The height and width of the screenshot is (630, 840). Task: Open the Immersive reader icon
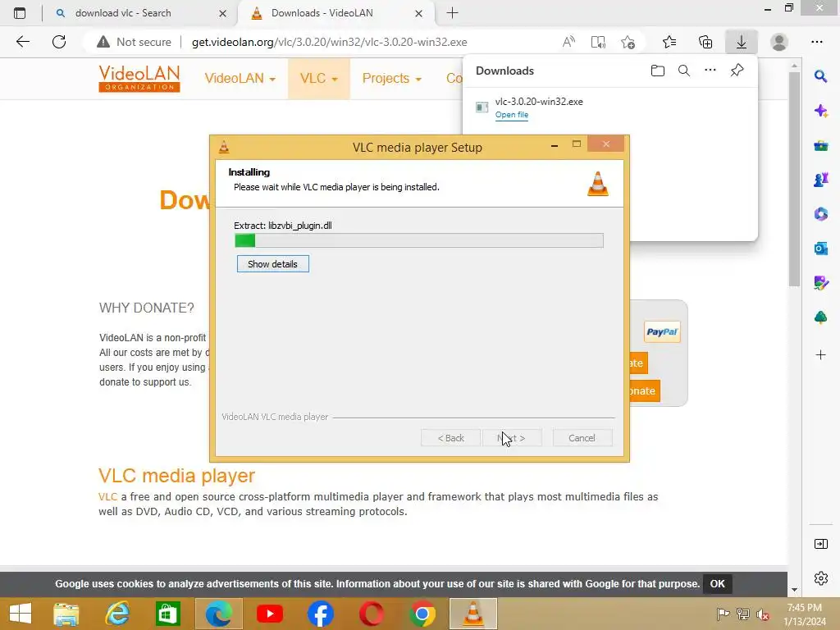point(598,42)
